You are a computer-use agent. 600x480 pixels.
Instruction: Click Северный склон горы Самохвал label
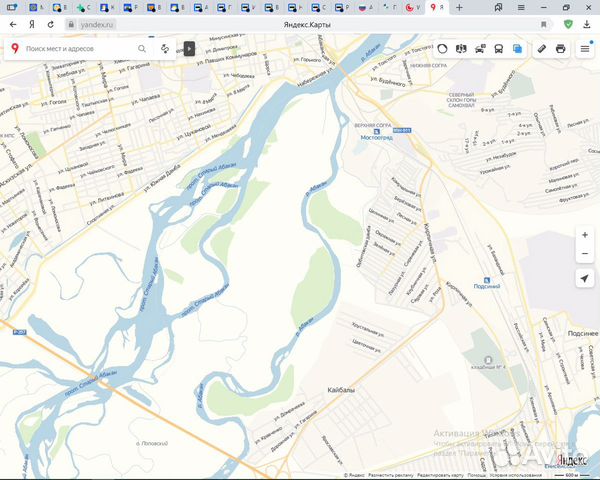point(461,100)
